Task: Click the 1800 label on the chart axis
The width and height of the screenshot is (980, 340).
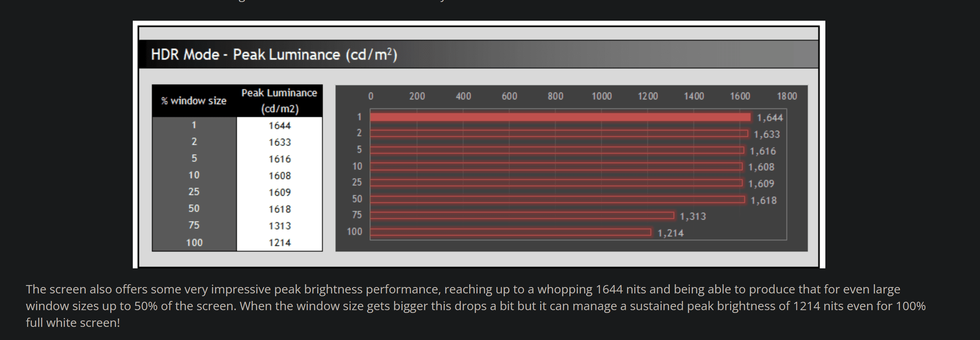Action: pos(787,96)
